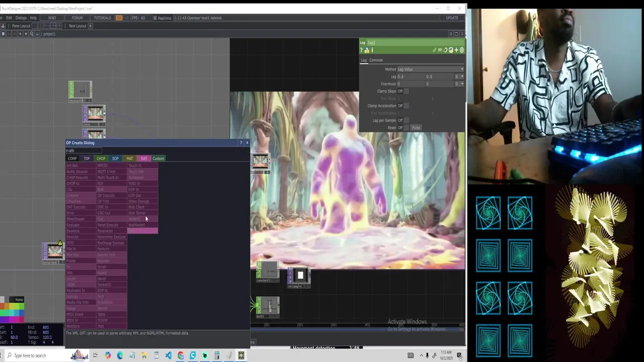Viewport: 644px width, 362px height.
Task: Select SOP tab in OP Create Dialog
Action: tap(115, 158)
